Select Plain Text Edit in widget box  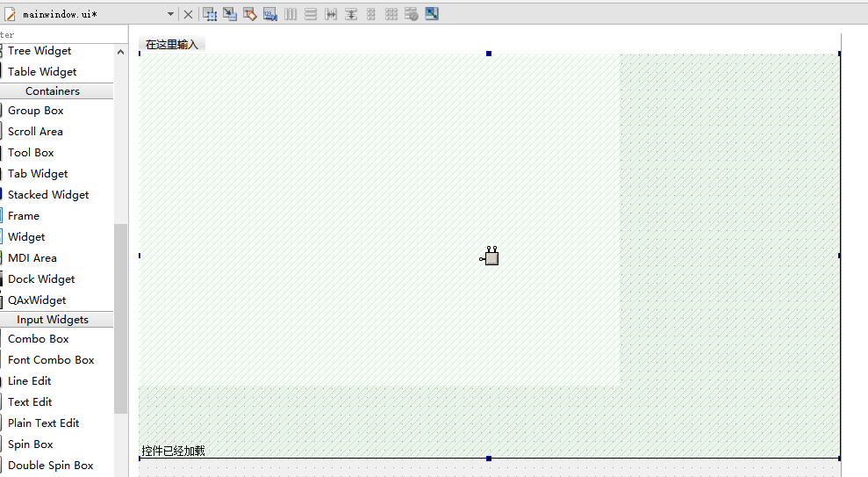pyautogui.click(x=44, y=423)
